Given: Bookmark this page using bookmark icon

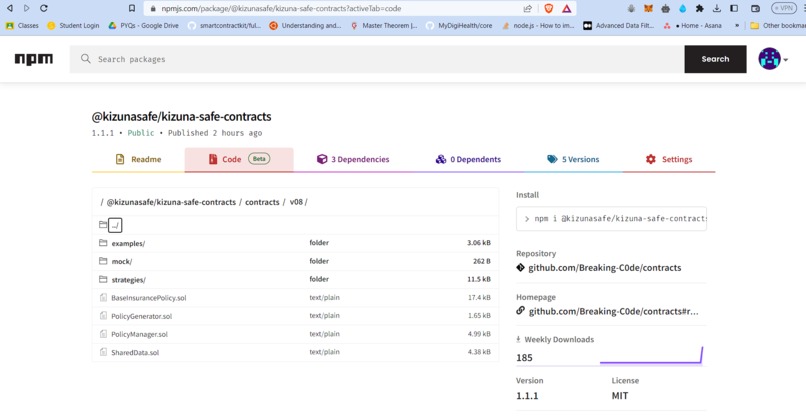Looking at the screenshot, I should coord(132,8).
